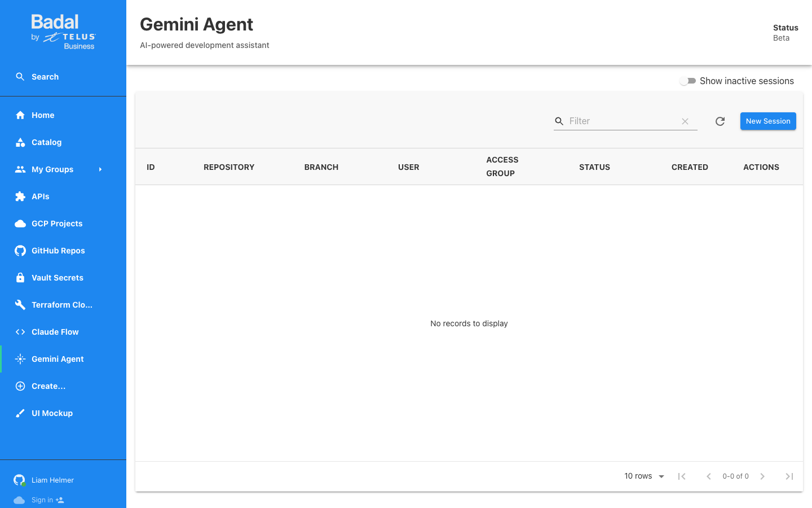The image size is (812, 508).
Task: Click the APIs puzzle piece icon
Action: (20, 196)
